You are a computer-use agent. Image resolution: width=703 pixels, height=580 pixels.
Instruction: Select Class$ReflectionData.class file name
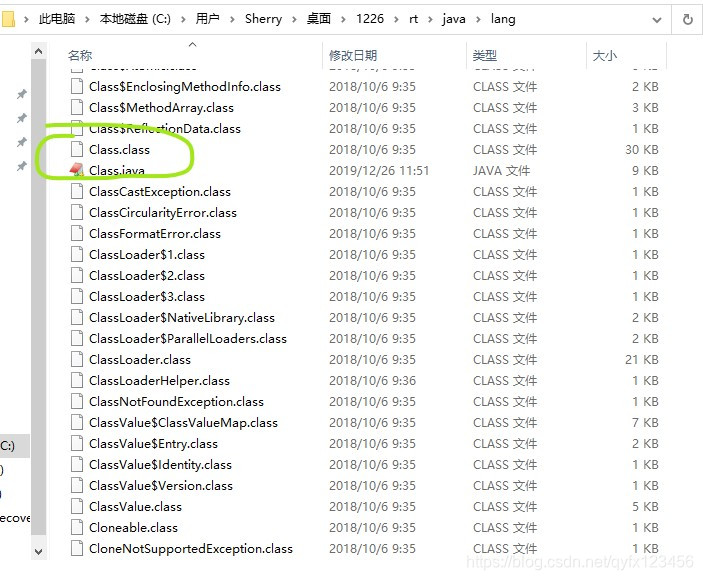165,129
